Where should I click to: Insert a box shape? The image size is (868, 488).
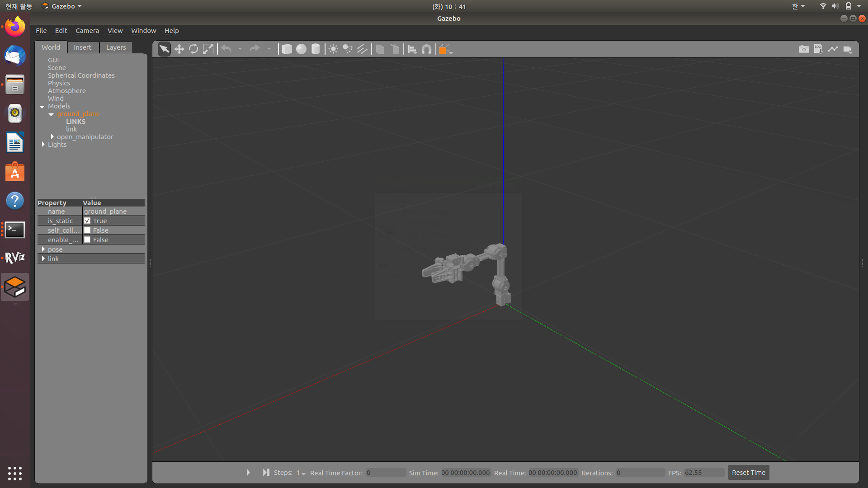[287, 49]
